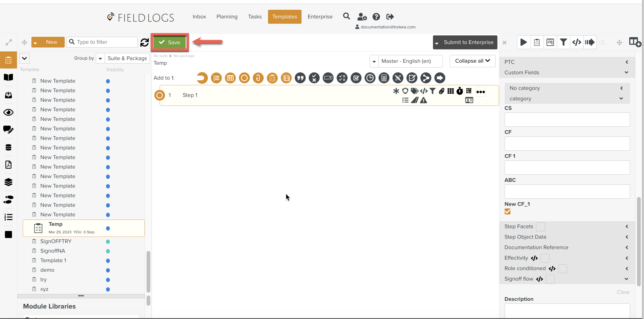Open the ellipsis menu on Step 1

(x=481, y=91)
